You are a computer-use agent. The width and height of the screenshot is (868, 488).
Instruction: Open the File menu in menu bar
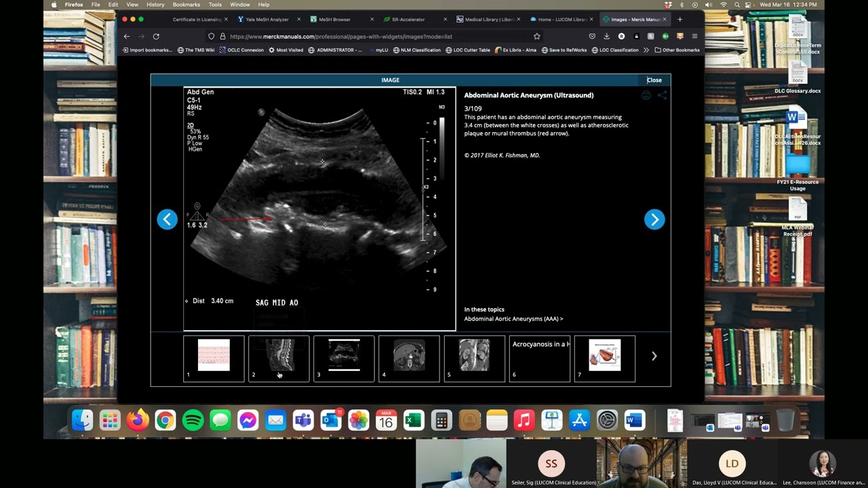[96, 5]
